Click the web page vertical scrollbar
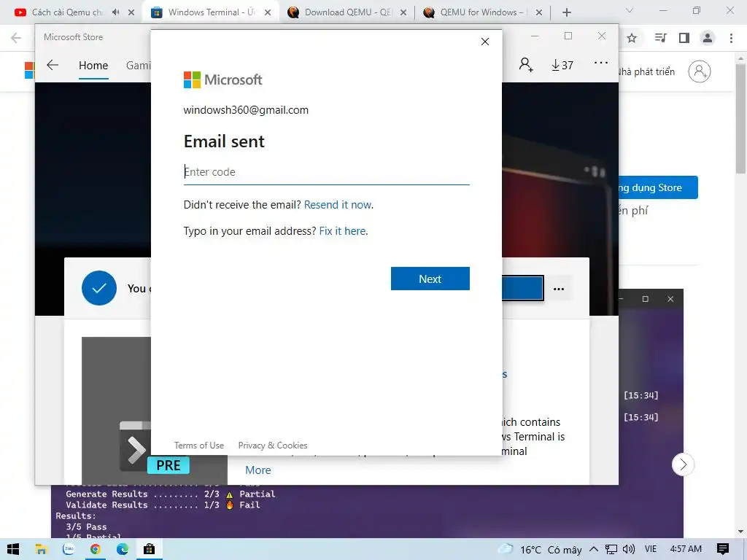 [741, 117]
